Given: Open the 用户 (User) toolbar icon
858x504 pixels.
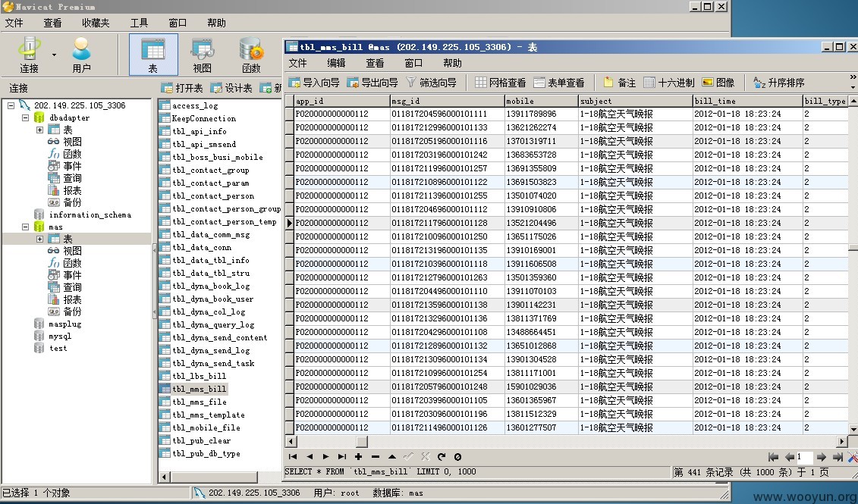Looking at the screenshot, I should pyautogui.click(x=81, y=55).
